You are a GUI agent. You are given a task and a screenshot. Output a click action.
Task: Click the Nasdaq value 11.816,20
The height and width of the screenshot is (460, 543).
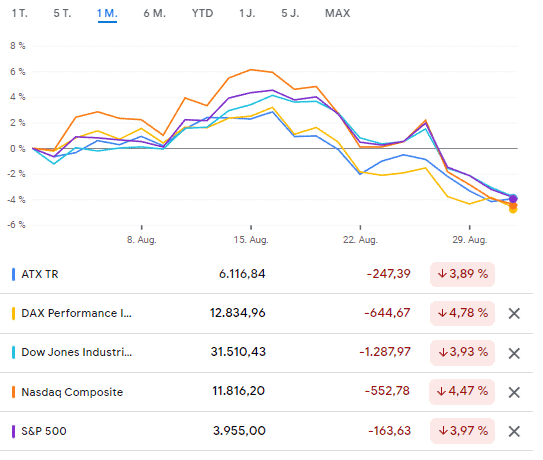click(x=239, y=391)
